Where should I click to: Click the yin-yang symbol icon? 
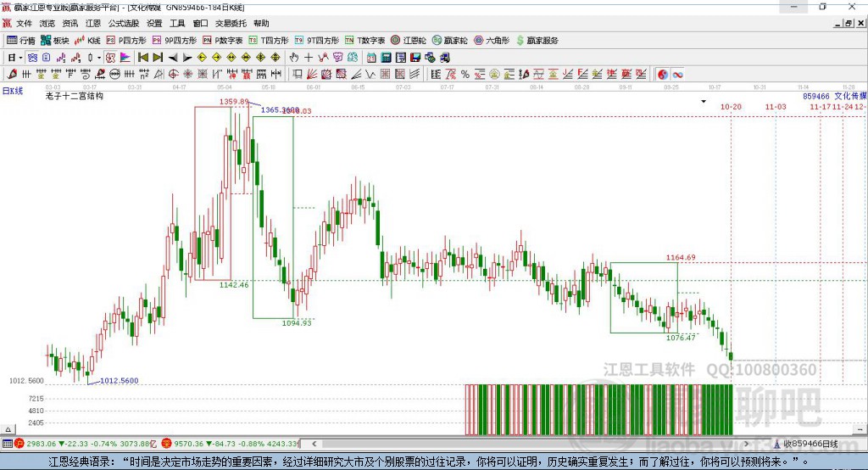pos(663,74)
